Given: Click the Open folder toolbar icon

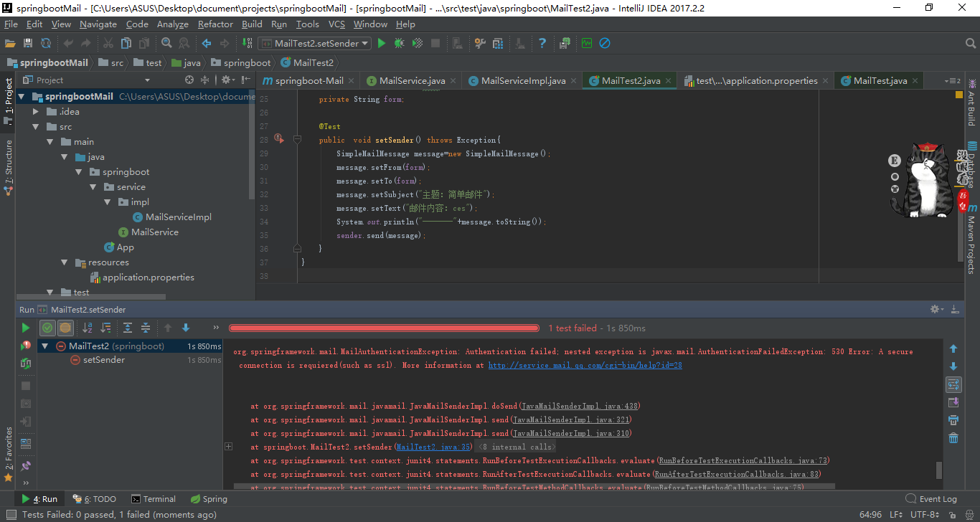Looking at the screenshot, I should (x=10, y=43).
